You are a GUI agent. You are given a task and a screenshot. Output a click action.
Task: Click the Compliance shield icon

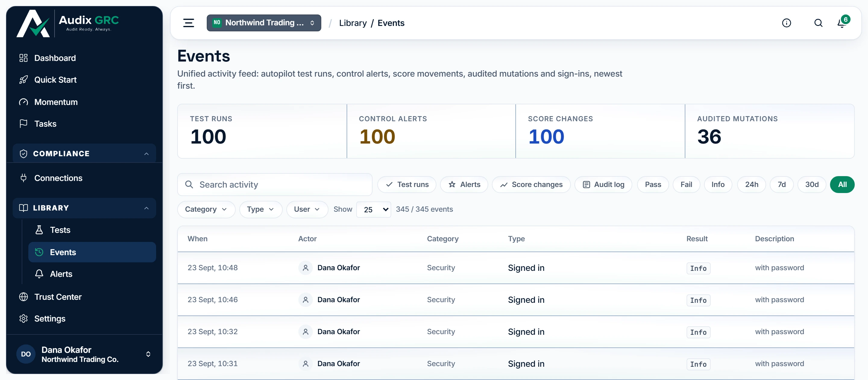tap(23, 154)
